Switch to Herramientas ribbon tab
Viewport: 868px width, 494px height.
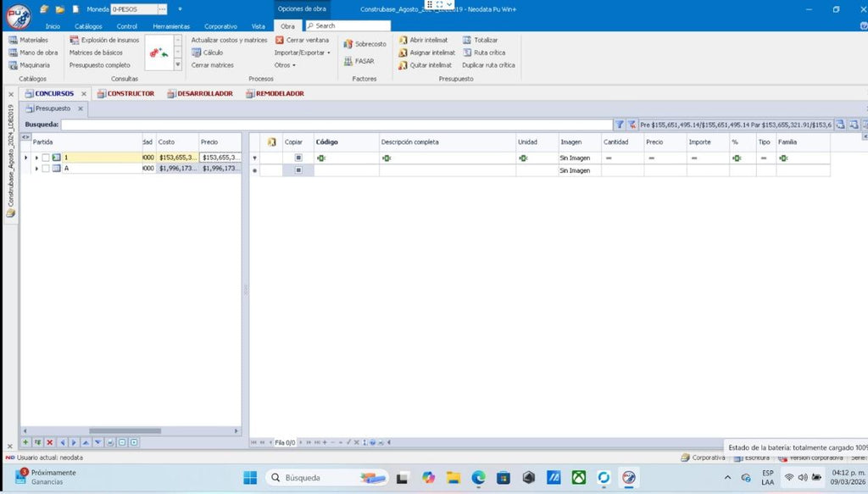pyautogui.click(x=171, y=26)
